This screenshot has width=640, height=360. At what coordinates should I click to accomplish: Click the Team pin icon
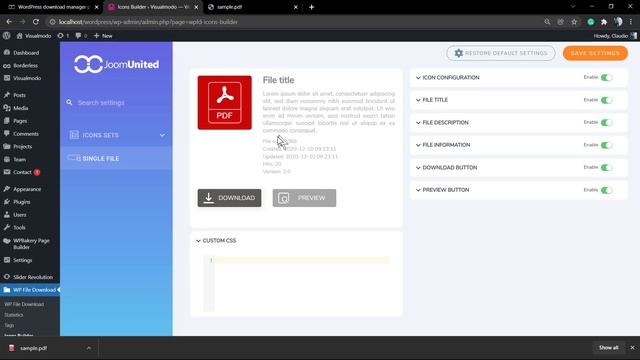[7, 159]
